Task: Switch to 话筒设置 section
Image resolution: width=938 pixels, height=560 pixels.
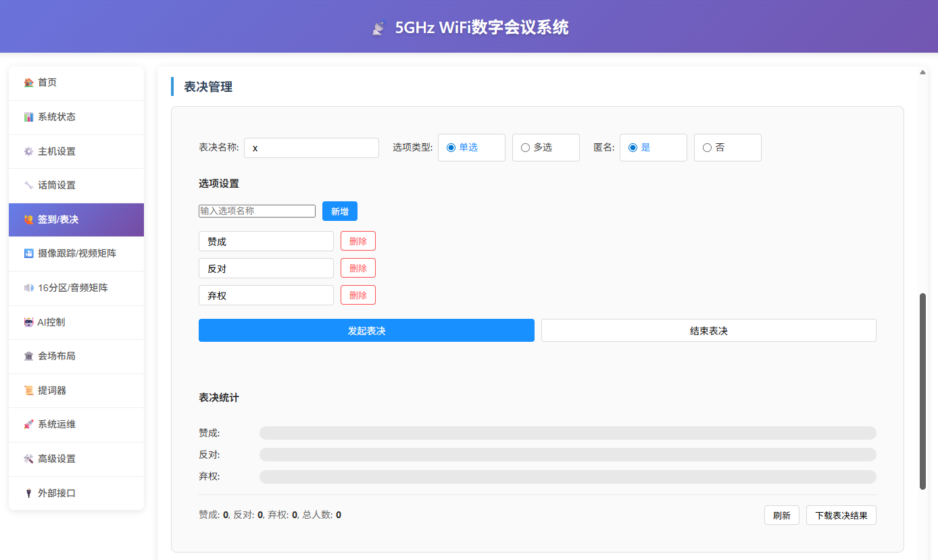Action: (x=76, y=185)
